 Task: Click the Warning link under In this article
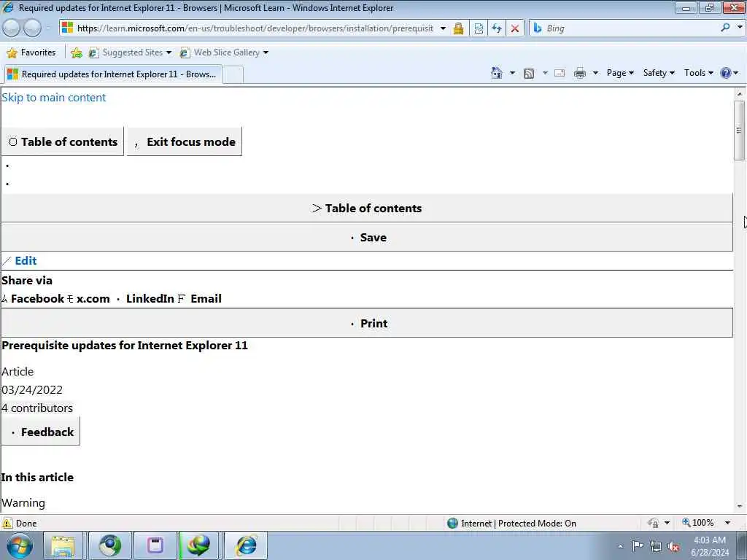click(x=23, y=503)
